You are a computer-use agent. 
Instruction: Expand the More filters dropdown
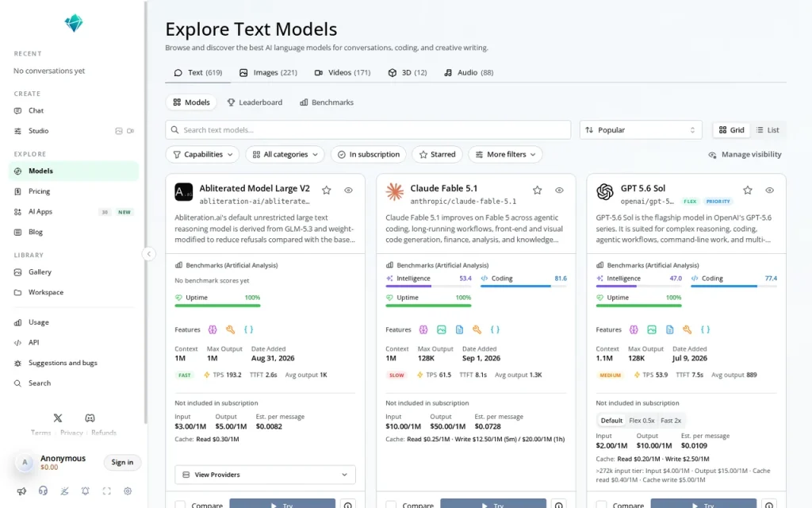[x=505, y=155]
